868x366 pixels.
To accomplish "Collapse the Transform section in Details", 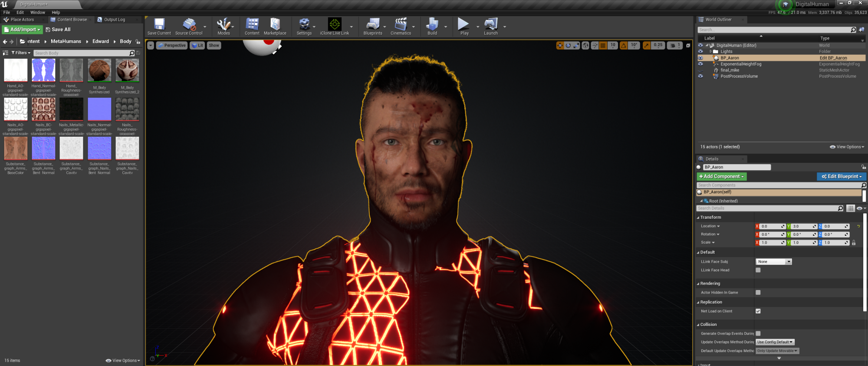I will pyautogui.click(x=698, y=218).
